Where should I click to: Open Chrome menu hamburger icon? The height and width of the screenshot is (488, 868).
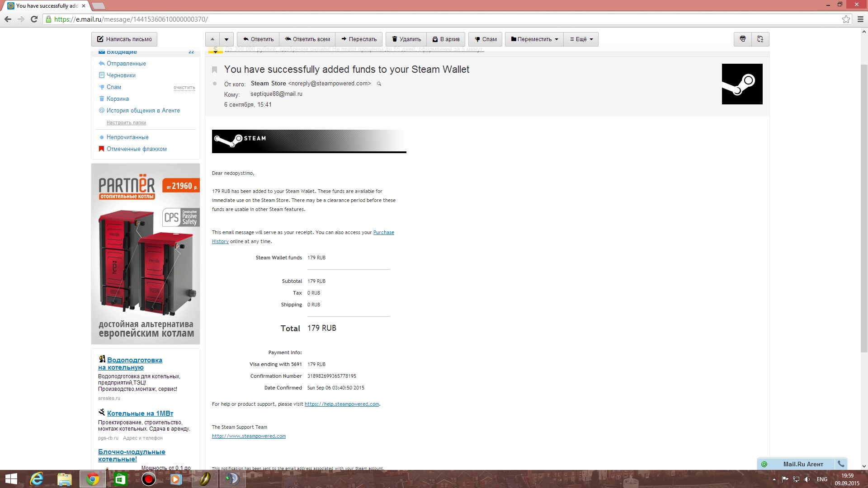pyautogui.click(x=860, y=19)
